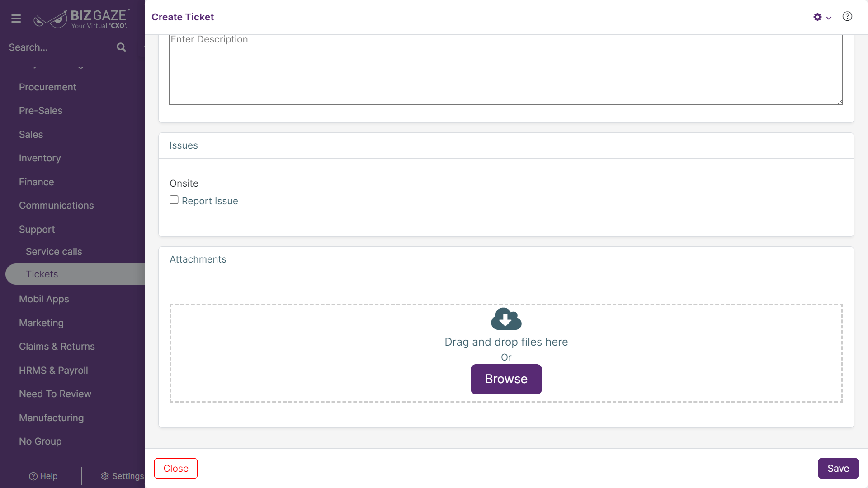
Task: Open the Mobil Apps menu
Action: [x=44, y=299]
